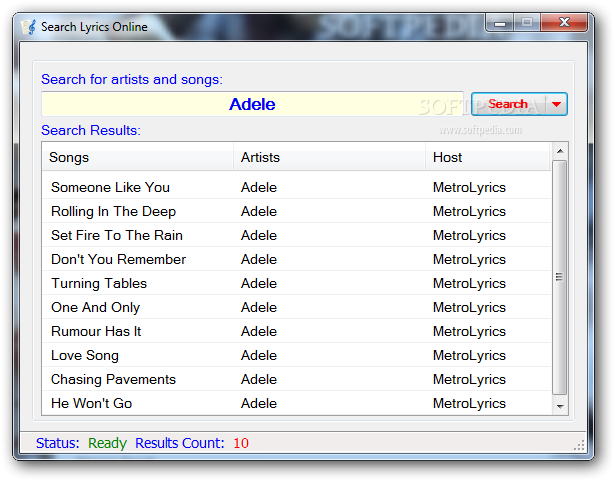Click the scroll down arrow
The height and width of the screenshot is (481, 615).
pos(560,406)
